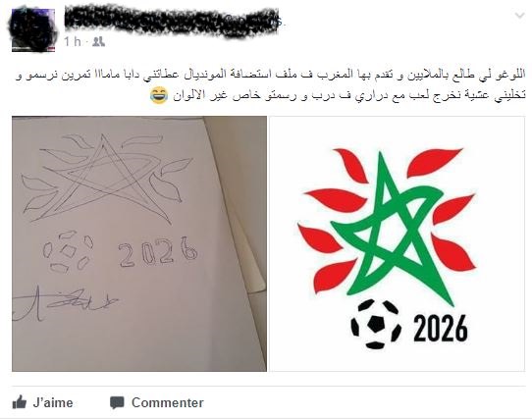Image resolution: width=532 pixels, height=419 pixels.
Task: Open the colored Morocco 2026 logo image
Action: [x=397, y=243]
